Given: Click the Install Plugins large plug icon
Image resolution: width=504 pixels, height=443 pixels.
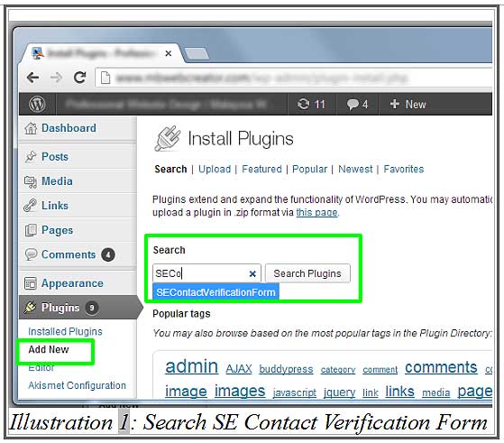Looking at the screenshot, I should coord(168,139).
